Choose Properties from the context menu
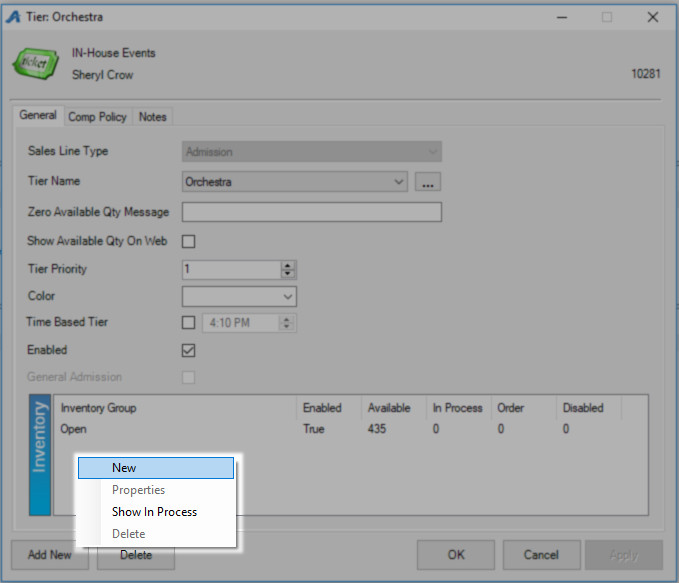 point(156,490)
